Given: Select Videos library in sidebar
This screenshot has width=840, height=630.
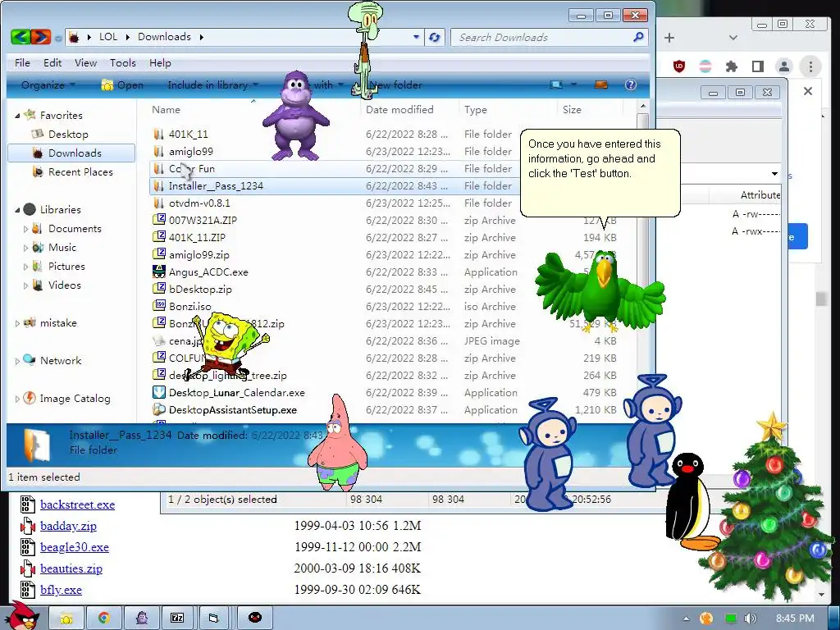Looking at the screenshot, I should [x=64, y=285].
